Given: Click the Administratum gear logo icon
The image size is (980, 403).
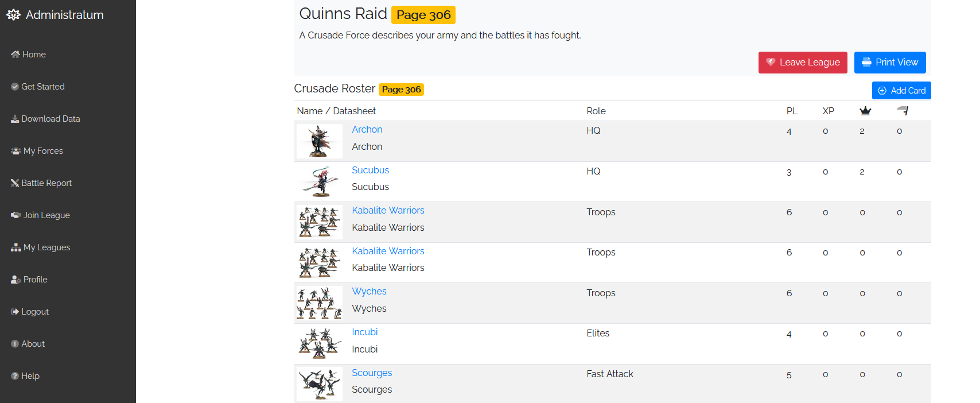Looking at the screenshot, I should click(x=13, y=15).
